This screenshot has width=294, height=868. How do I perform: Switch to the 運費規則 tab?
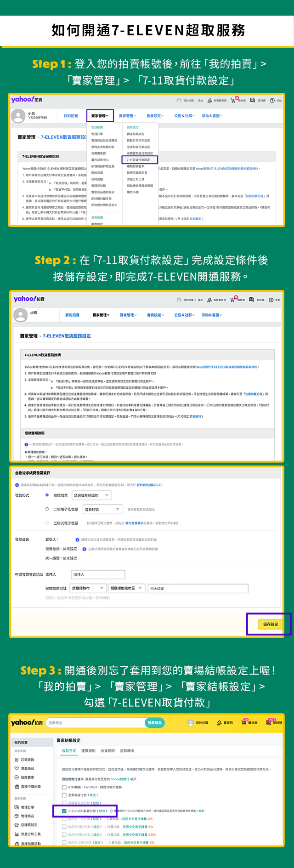88,751
